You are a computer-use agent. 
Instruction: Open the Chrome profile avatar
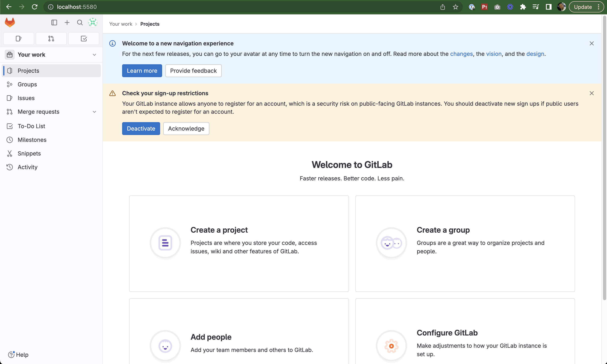tap(561, 7)
